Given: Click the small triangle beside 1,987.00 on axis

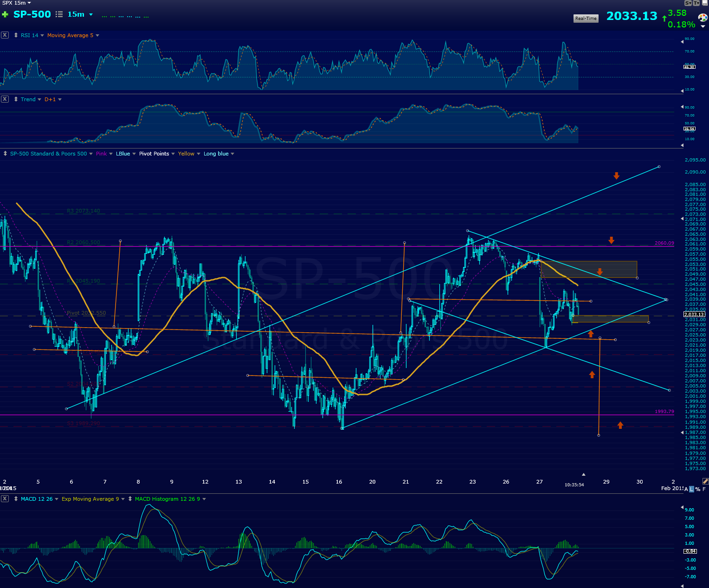Looking at the screenshot, I should tap(682, 433).
